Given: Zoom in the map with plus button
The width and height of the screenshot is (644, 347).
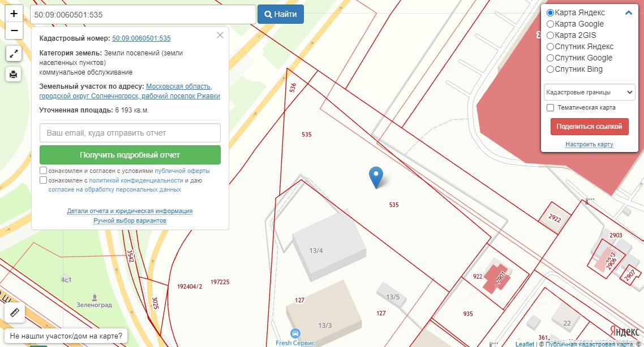Looking at the screenshot, I should pos(14,14).
